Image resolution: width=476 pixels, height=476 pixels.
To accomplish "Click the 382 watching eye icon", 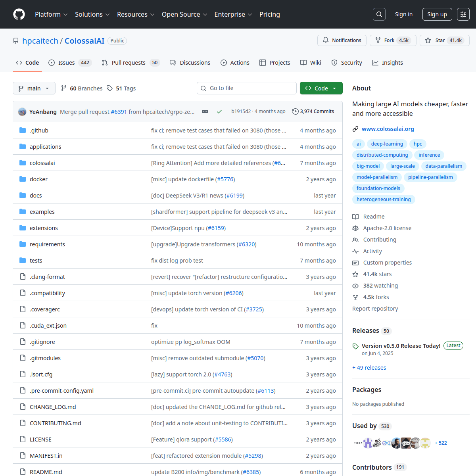I will (355, 286).
